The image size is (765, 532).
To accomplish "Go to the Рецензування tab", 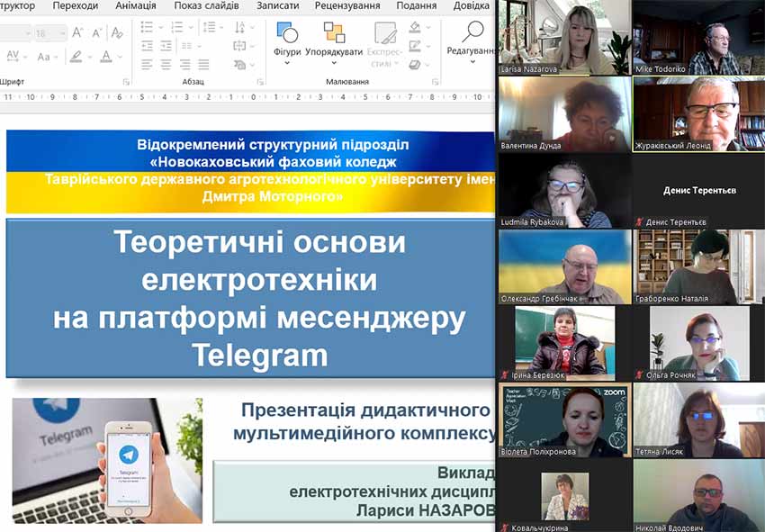I will (346, 5).
